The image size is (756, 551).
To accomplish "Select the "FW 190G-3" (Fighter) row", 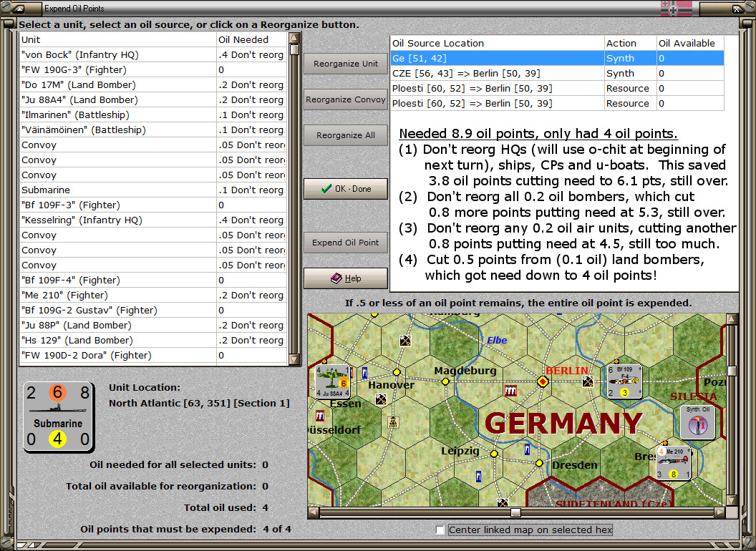I will pyautogui.click(x=153, y=69).
